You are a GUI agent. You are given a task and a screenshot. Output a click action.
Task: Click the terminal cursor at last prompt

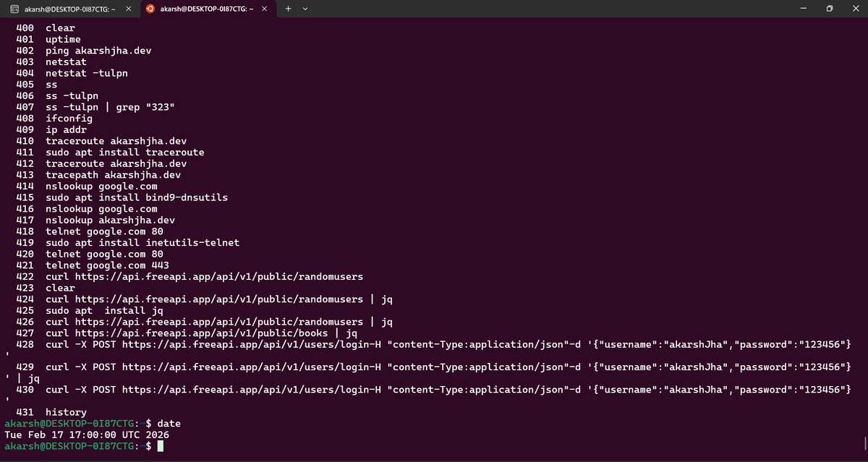pyautogui.click(x=161, y=446)
